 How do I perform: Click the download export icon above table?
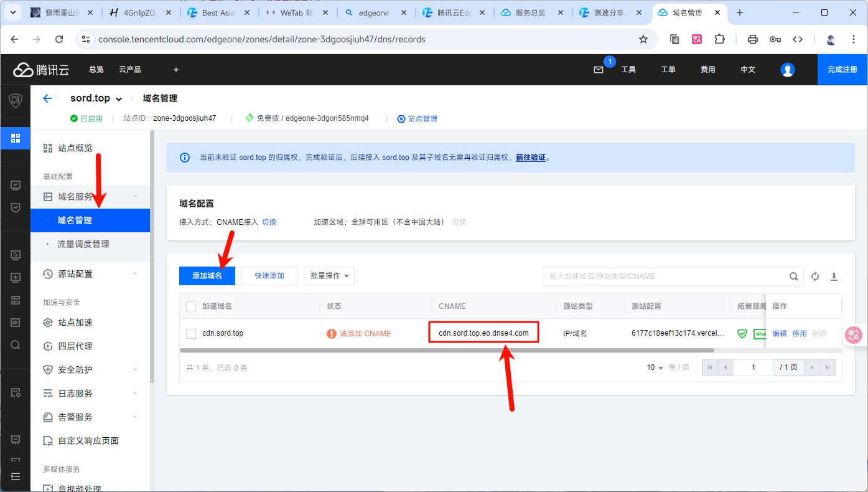coord(834,277)
